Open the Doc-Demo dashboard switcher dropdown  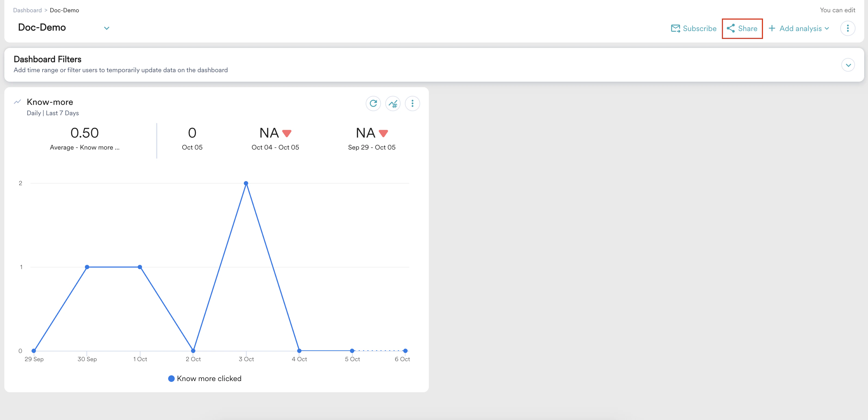(106, 28)
